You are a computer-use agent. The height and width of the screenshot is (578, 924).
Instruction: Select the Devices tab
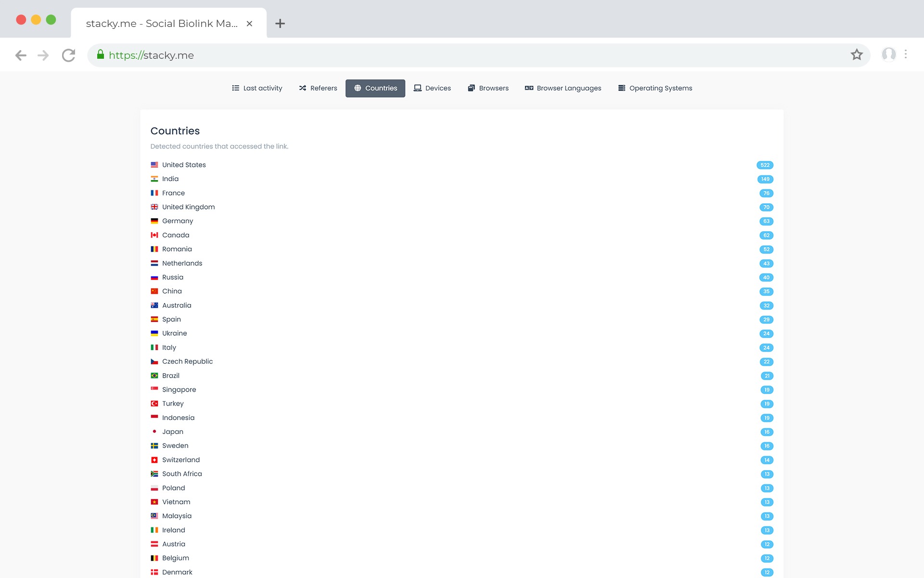point(432,88)
